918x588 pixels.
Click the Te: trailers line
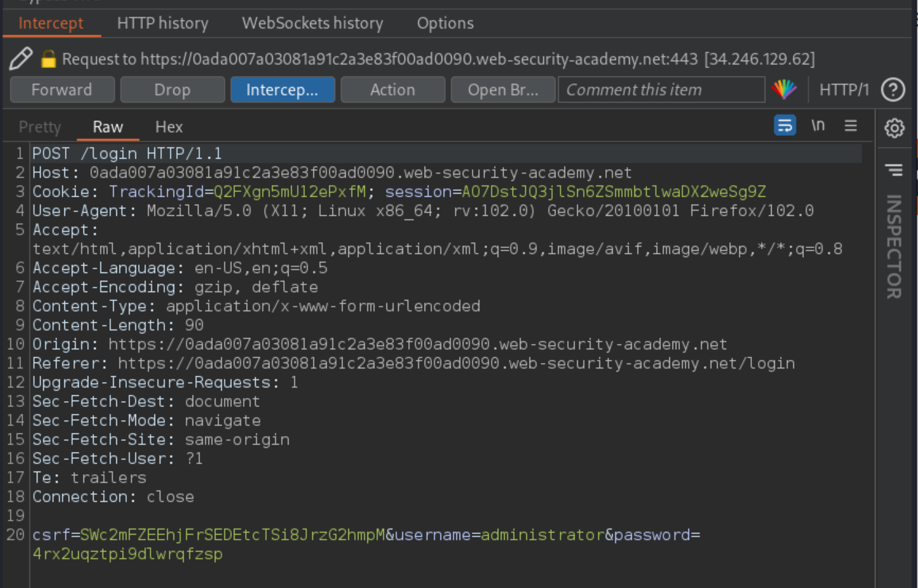click(x=89, y=478)
